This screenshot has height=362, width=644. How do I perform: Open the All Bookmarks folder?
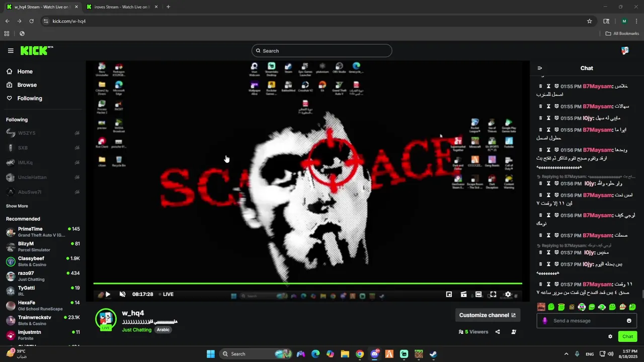pos(622,34)
